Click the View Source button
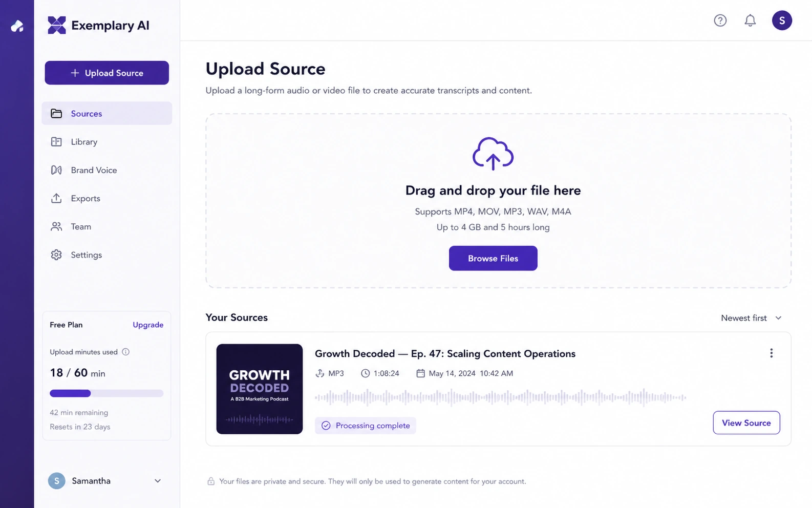812x508 pixels. [x=746, y=422]
